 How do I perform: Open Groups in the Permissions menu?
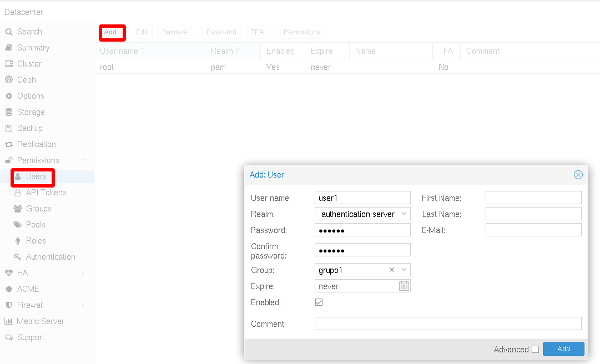(38, 209)
